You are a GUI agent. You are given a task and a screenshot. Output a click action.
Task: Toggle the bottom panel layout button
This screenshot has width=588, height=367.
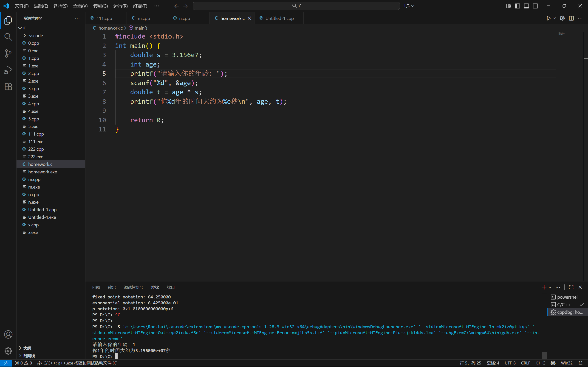pos(526,6)
